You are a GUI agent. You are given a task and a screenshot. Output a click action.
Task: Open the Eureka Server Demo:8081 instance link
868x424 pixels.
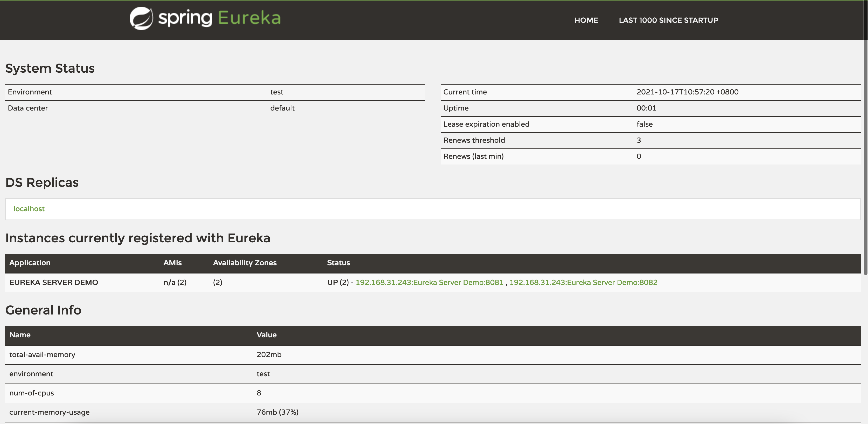click(x=429, y=282)
